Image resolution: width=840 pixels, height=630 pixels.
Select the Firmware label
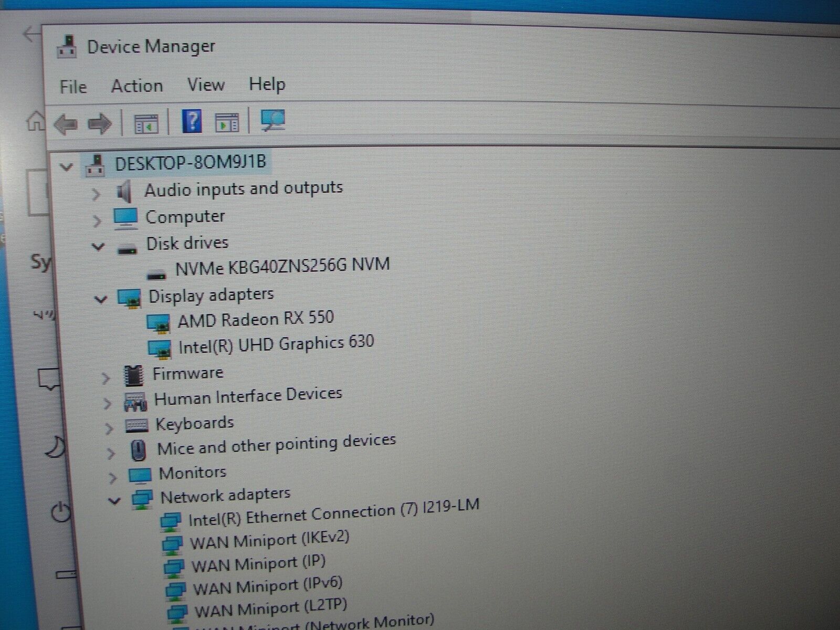pos(188,373)
